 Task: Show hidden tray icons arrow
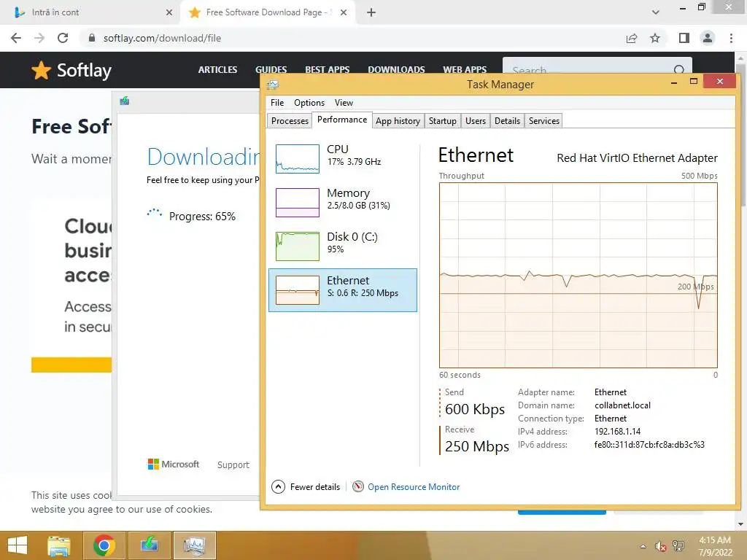tap(643, 546)
